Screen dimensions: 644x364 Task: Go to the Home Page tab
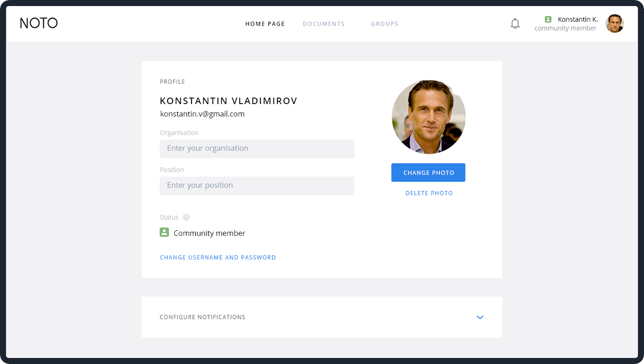pos(265,24)
